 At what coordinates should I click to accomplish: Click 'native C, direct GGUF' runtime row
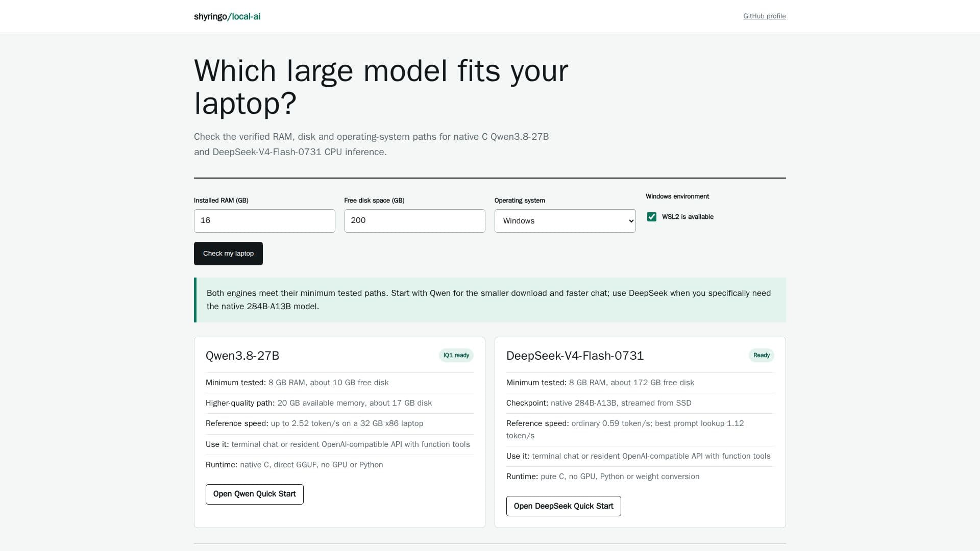pyautogui.click(x=339, y=465)
